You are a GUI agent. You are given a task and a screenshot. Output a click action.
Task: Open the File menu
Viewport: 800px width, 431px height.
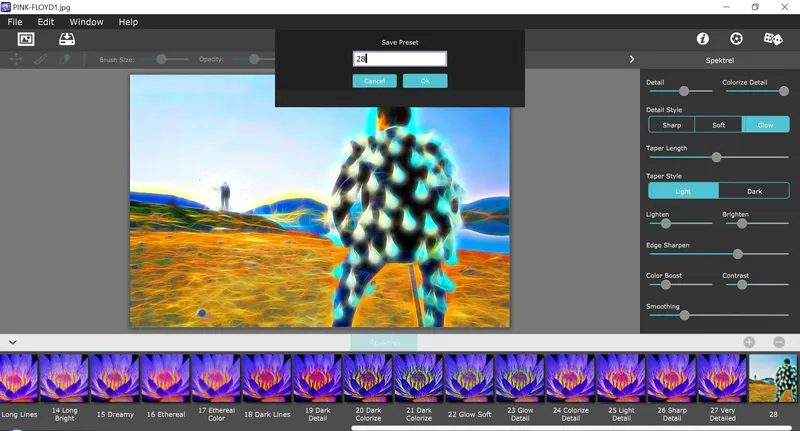click(15, 22)
